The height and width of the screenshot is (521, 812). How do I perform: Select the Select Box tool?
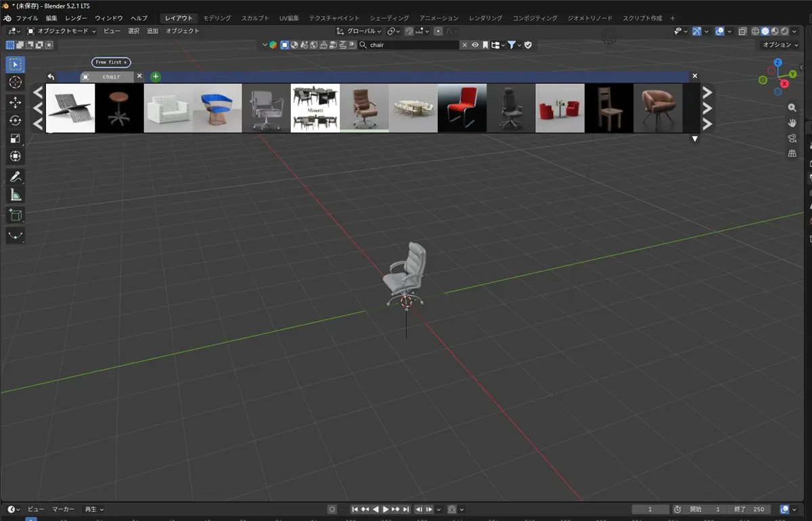tap(16, 64)
